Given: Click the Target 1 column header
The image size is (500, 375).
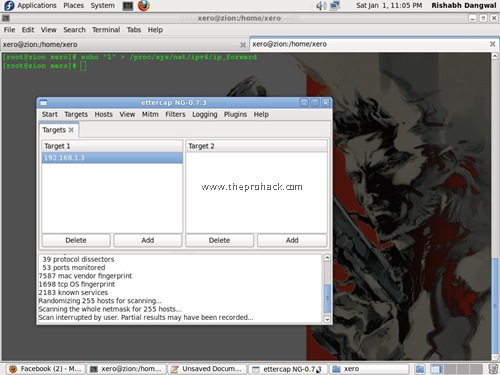Looking at the screenshot, I should [112, 146].
